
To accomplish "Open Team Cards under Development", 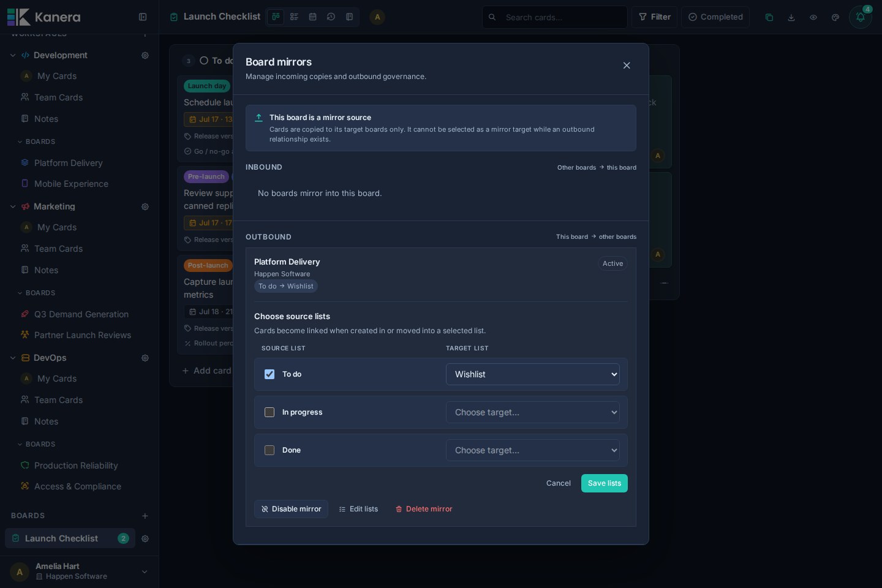I will pyautogui.click(x=58, y=97).
